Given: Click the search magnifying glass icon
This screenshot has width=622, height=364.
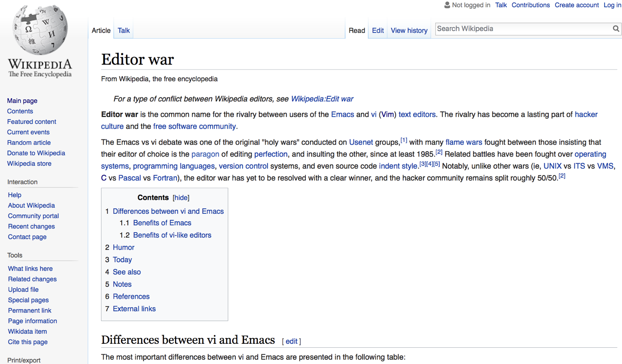Looking at the screenshot, I should click(x=615, y=29).
